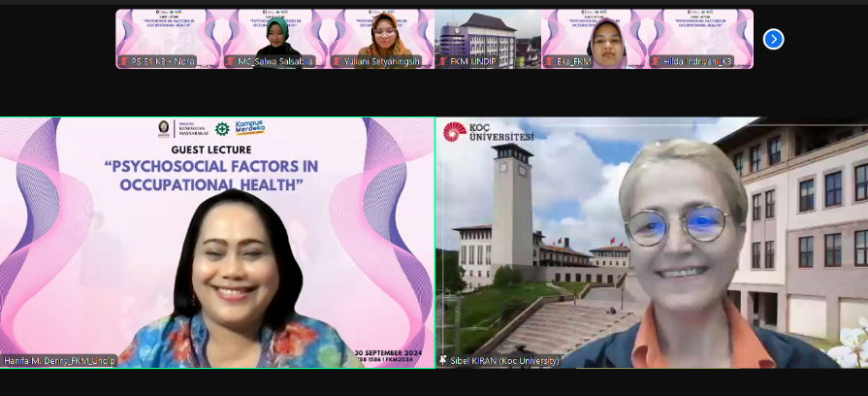Click the Hanifa M. Denny_FKM_Undip name label
This screenshot has width=868, height=396.
click(x=59, y=361)
